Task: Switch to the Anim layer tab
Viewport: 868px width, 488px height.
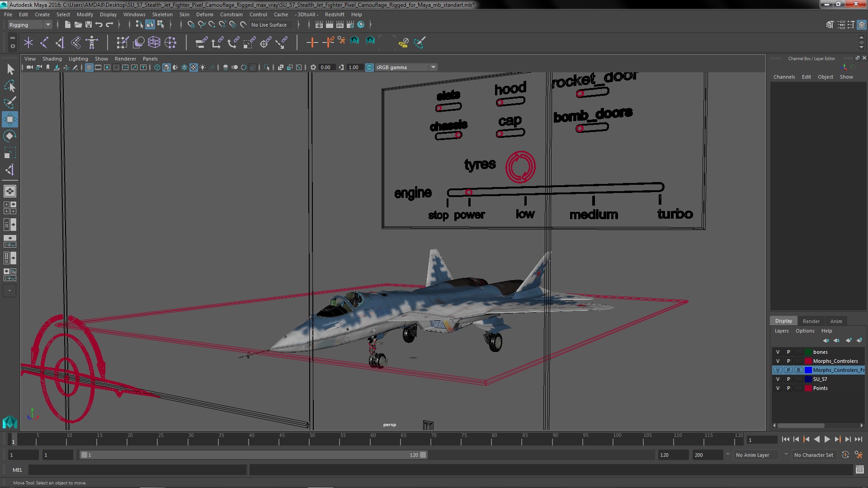Action: coord(836,321)
